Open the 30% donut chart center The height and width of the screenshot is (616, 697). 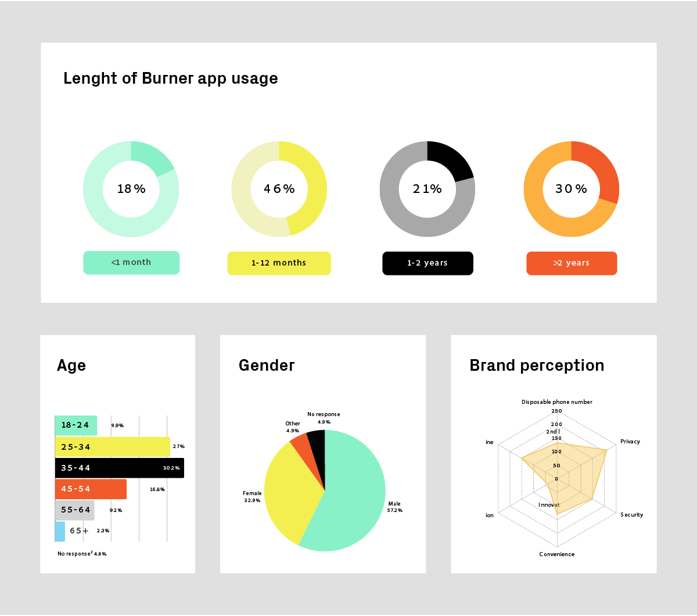(572, 189)
